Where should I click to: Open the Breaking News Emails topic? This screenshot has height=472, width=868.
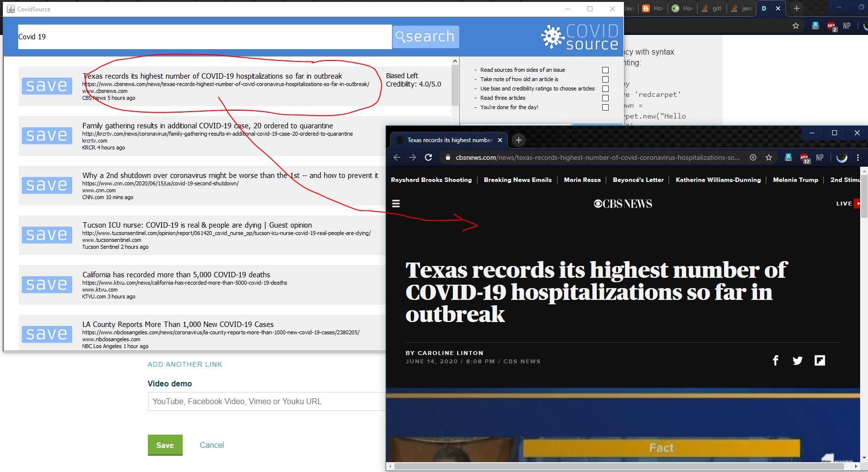[518, 180]
